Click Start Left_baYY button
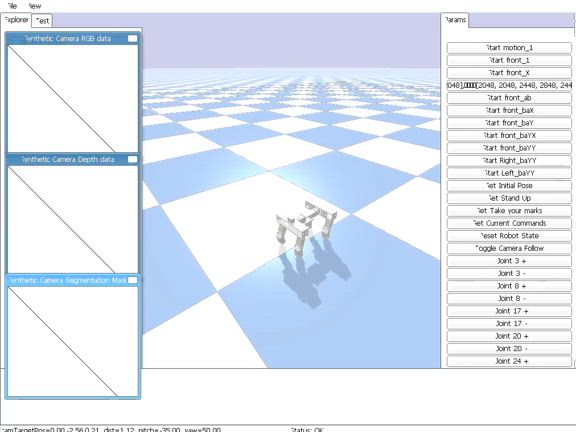 pos(509,173)
